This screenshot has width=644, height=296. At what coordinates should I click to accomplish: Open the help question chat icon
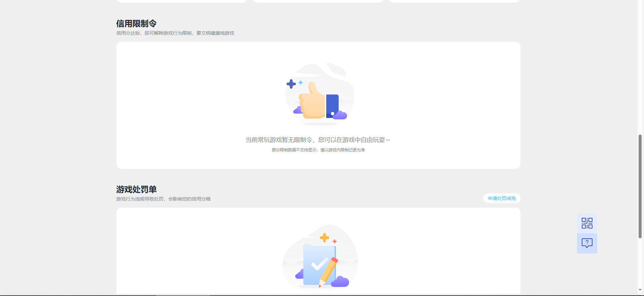[x=587, y=243]
